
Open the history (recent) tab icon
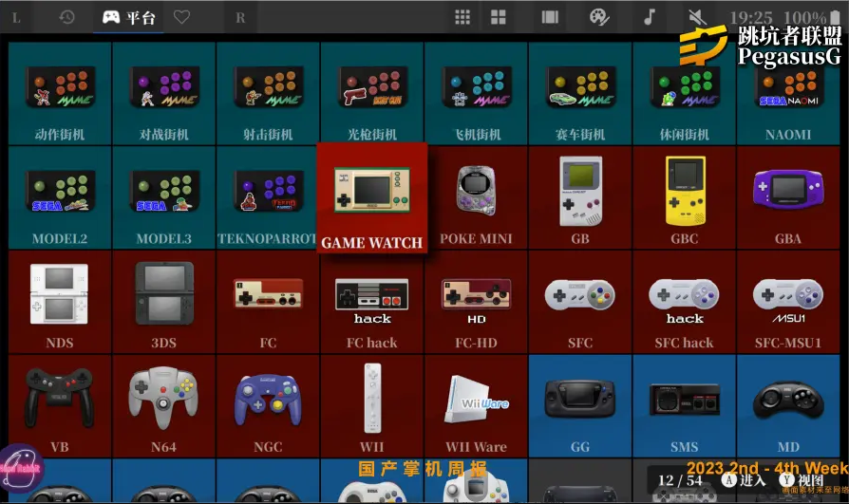coord(66,17)
